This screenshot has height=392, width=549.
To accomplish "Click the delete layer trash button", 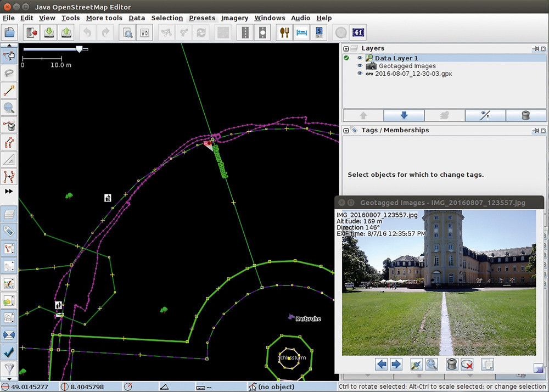I will [526, 115].
